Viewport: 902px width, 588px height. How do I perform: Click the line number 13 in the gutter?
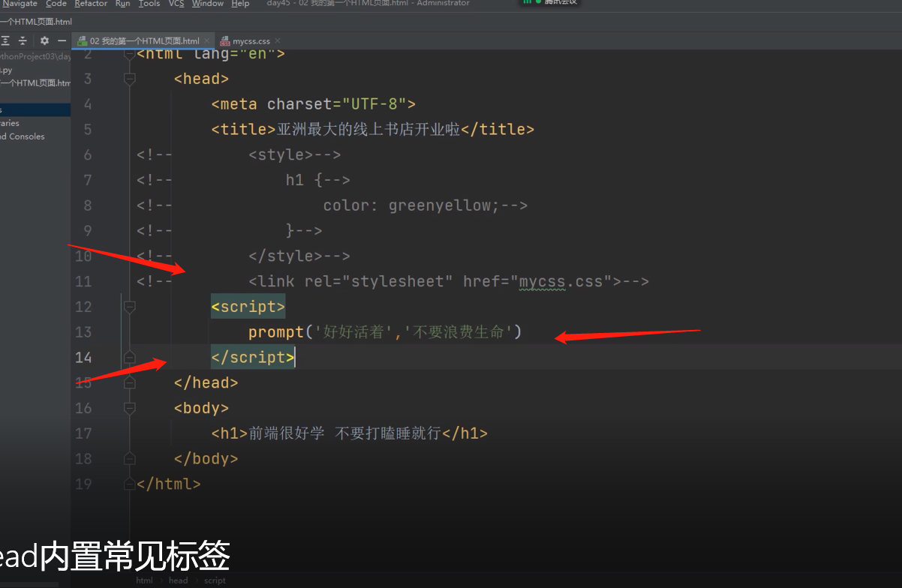pos(83,331)
